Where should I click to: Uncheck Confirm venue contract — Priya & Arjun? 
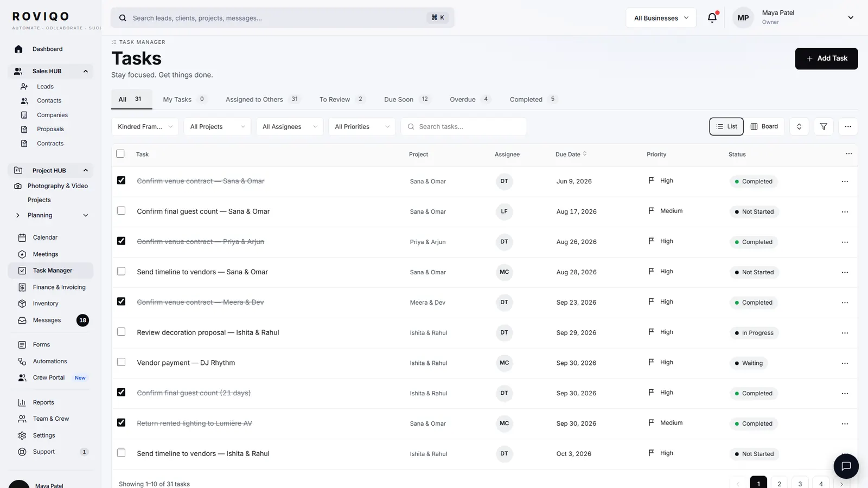pos(121,241)
